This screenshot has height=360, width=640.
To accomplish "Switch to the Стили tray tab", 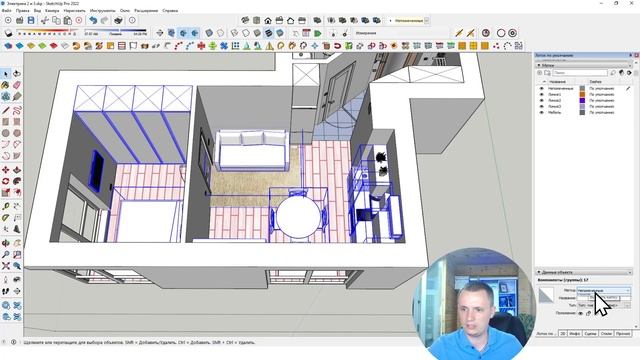I will pyautogui.click(x=606, y=334).
